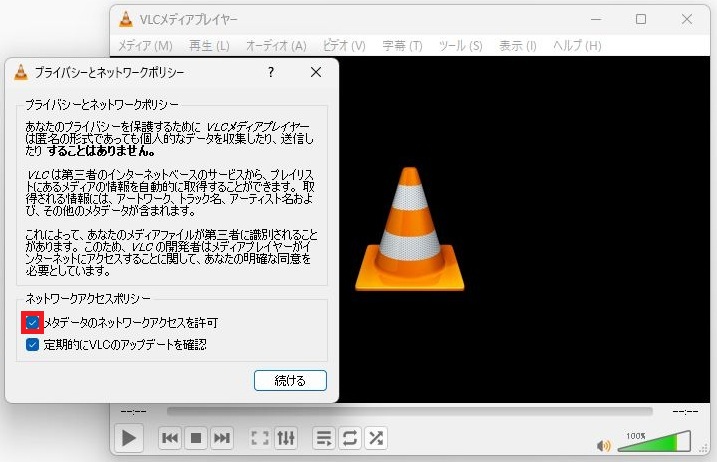This screenshot has width=717, height=462.
Task: Open the オーディオ (A) menu
Action: (276, 46)
